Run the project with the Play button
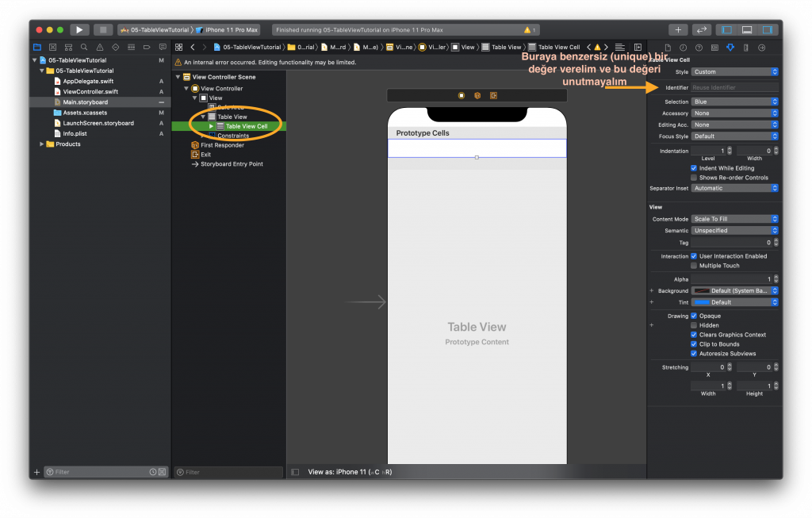 [x=79, y=30]
